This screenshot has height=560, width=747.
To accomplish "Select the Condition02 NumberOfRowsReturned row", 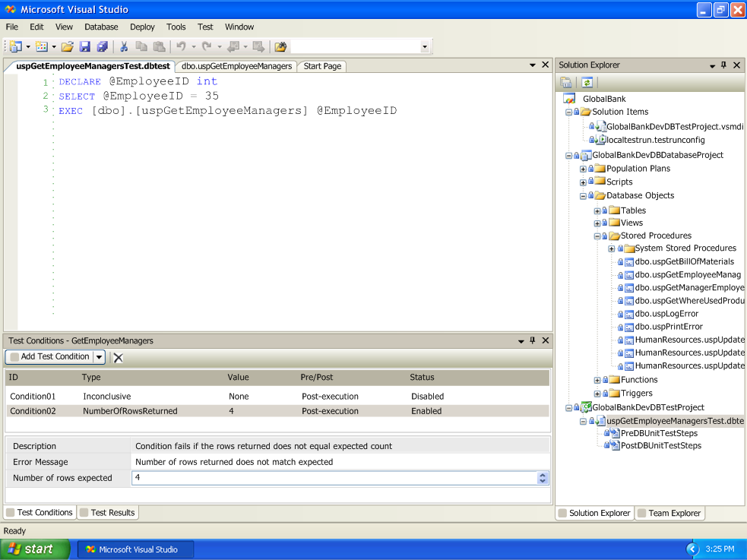I will pos(277,411).
